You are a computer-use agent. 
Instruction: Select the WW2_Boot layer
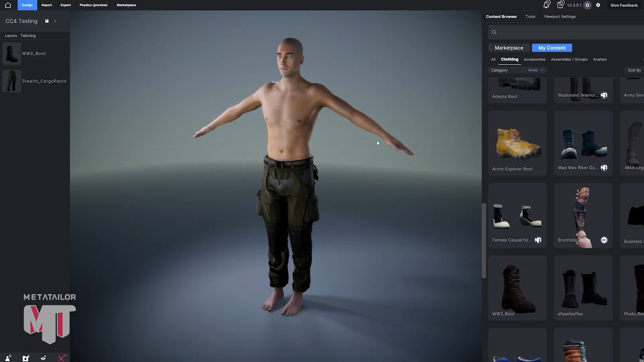35,53
